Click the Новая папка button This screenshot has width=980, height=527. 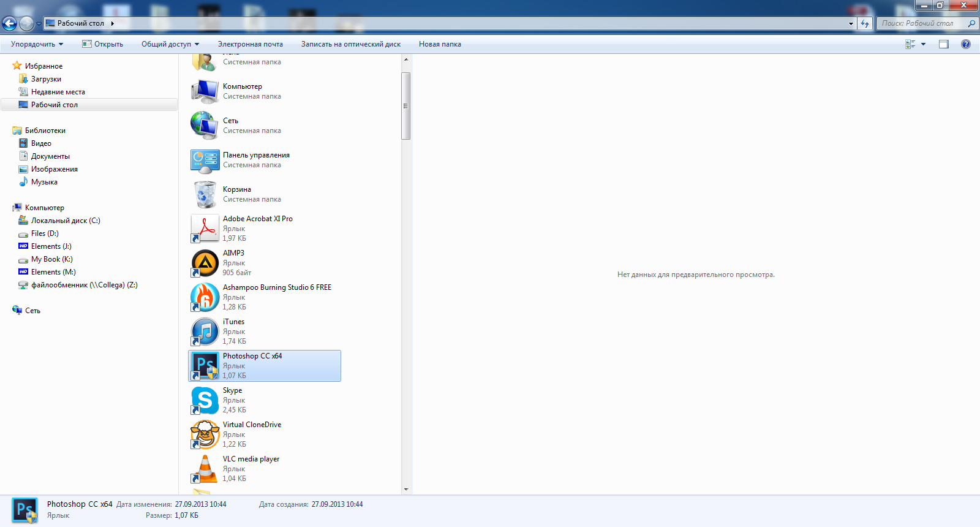[440, 44]
